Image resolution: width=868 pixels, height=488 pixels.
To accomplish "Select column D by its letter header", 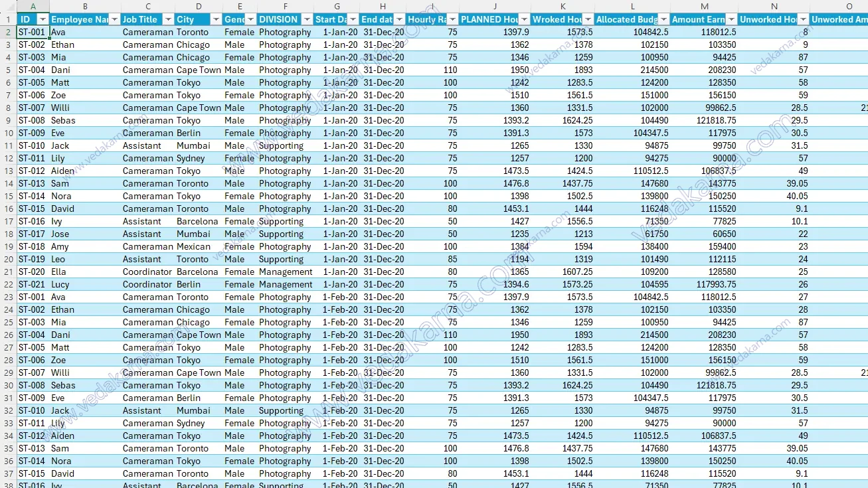I will tap(199, 6).
